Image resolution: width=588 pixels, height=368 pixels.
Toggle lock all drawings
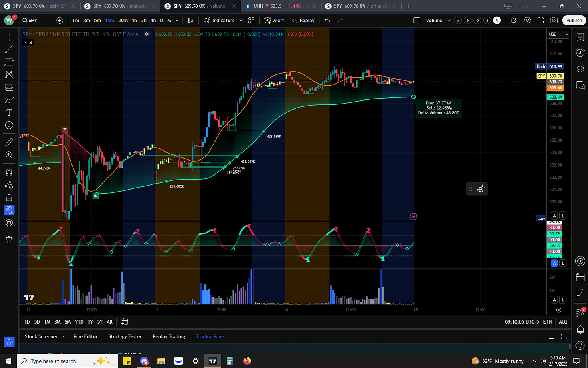point(9,197)
